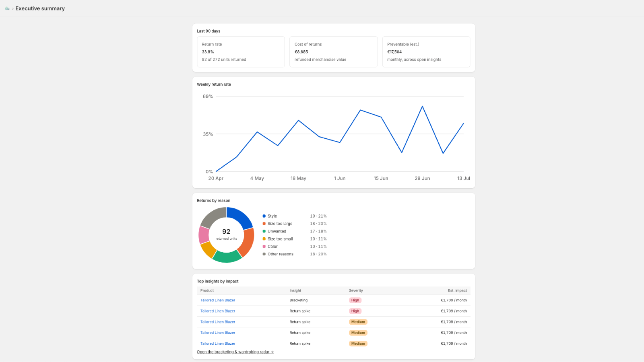Click the "Top insights by impact" heading

(x=217, y=282)
